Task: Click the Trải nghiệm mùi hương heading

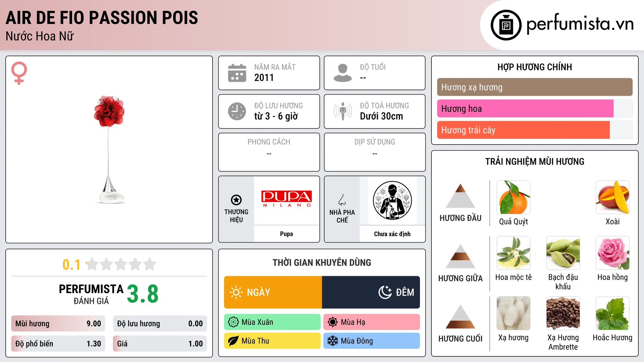Action: (535, 162)
